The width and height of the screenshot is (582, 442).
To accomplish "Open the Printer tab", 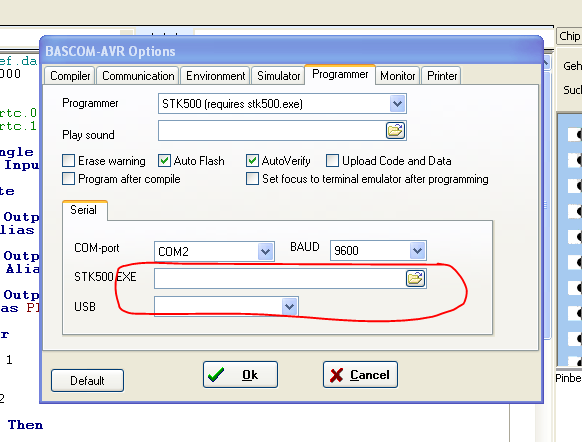I will (x=442, y=76).
